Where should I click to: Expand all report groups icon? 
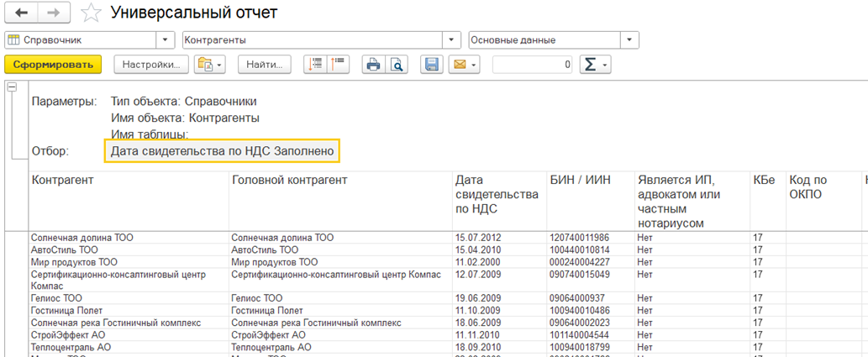point(317,65)
